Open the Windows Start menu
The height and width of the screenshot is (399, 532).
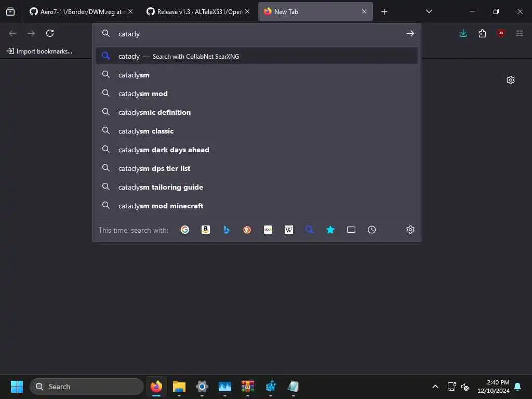tap(17, 387)
